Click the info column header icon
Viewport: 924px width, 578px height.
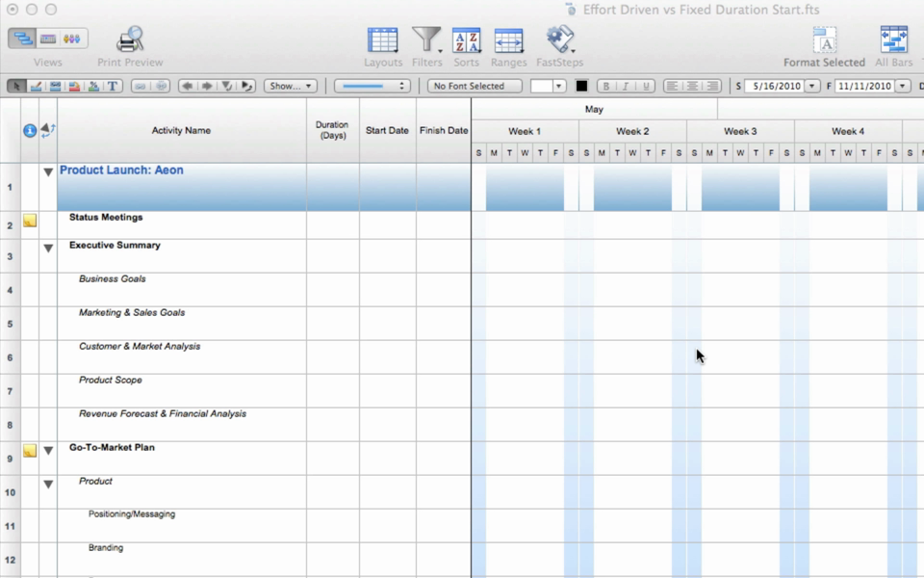tap(30, 131)
